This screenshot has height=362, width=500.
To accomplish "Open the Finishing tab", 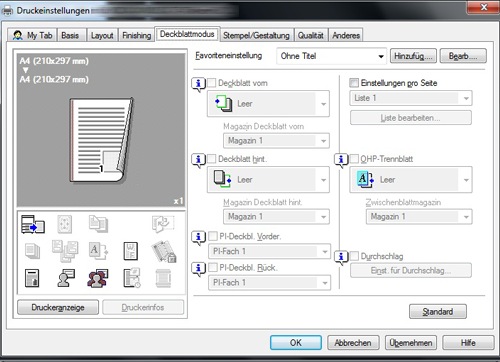I will [x=136, y=35].
